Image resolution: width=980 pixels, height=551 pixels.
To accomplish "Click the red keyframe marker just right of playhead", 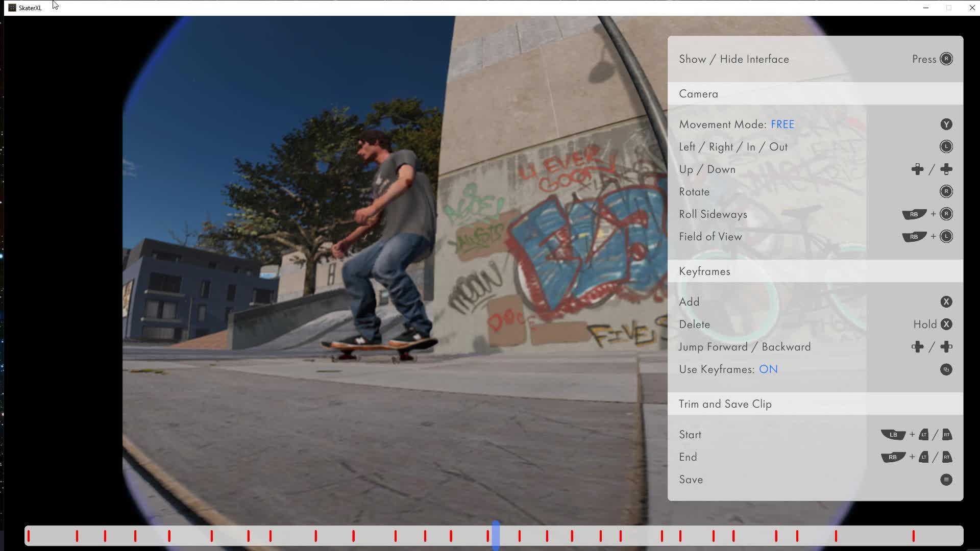I will 520,536.
